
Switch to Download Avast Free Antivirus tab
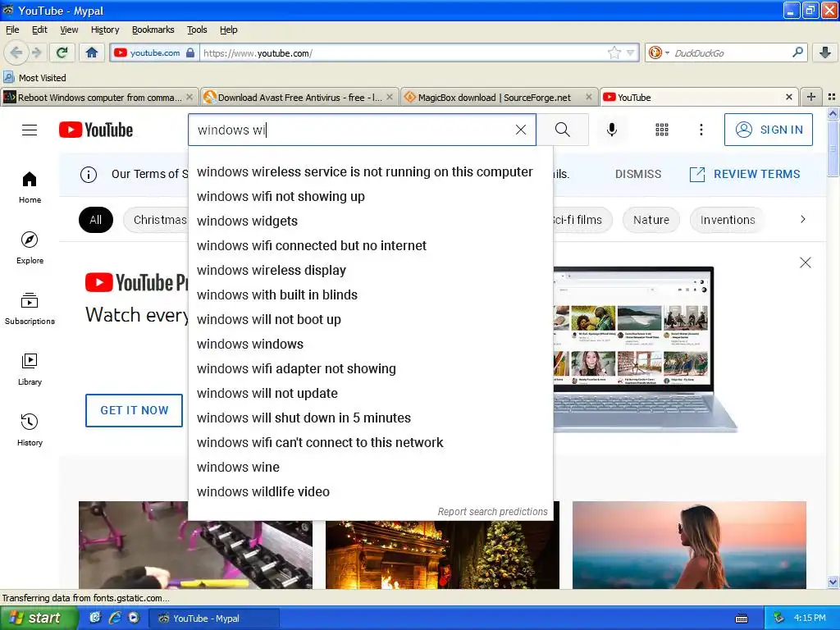299,97
